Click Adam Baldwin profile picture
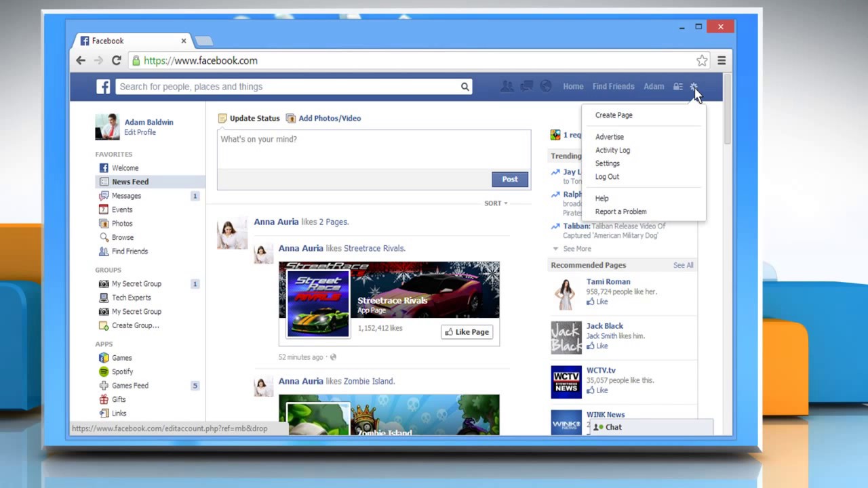This screenshot has width=868, height=488. tap(107, 127)
